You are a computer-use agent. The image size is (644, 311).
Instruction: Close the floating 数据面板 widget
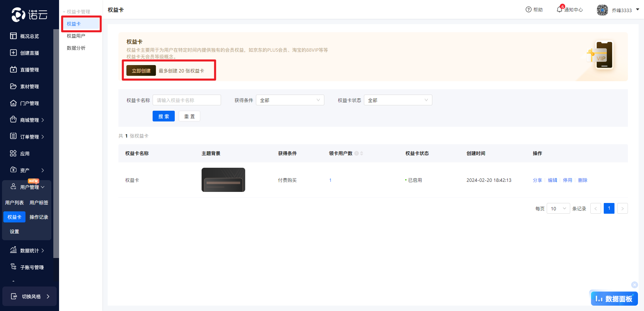[x=634, y=285]
